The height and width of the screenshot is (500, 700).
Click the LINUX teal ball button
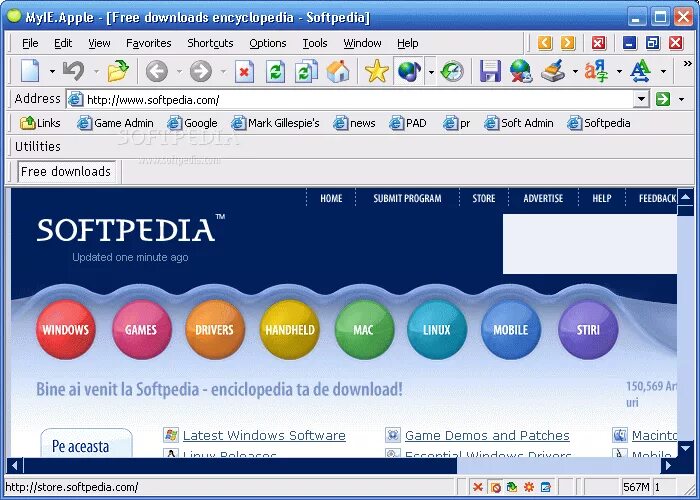pyautogui.click(x=437, y=329)
